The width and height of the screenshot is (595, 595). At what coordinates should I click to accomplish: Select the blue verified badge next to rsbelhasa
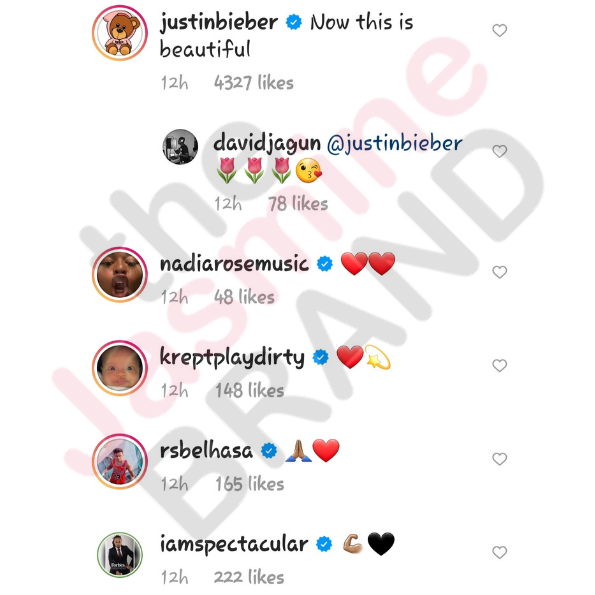point(269,451)
